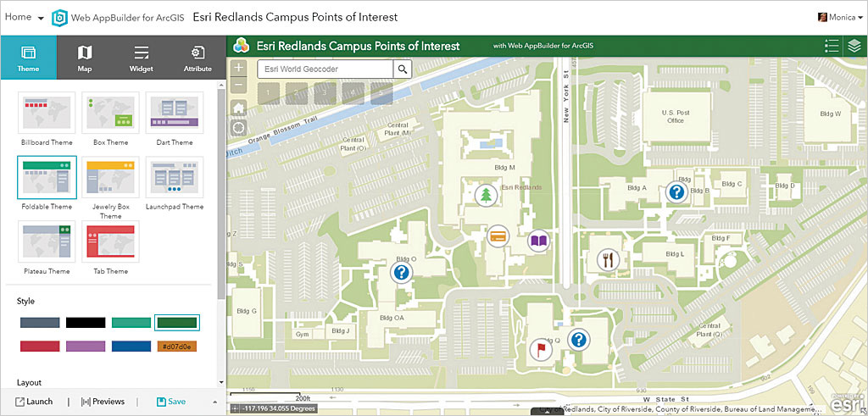Open the Layer List widget icon
The width and height of the screenshot is (868, 416).
pyautogui.click(x=854, y=46)
